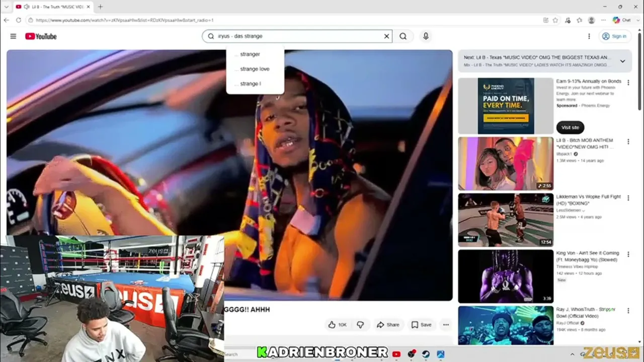644x362 pixels.
Task: Click the Share button
Action: [x=388, y=325]
